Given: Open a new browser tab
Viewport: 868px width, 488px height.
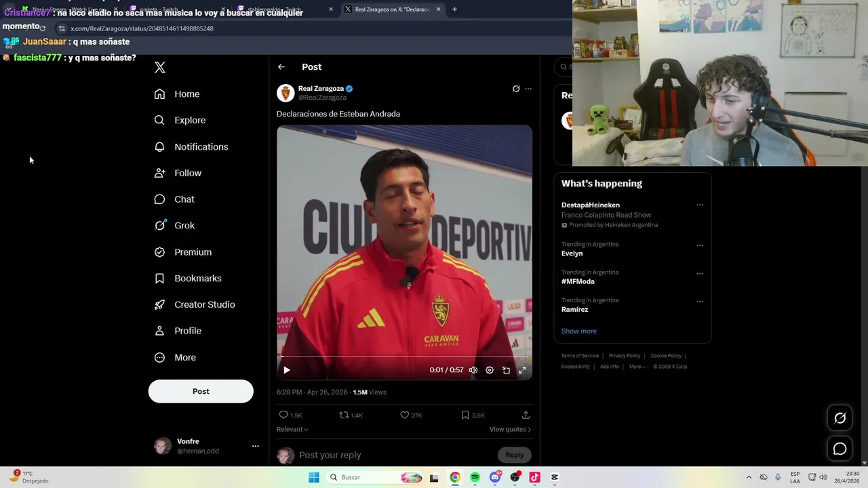Looking at the screenshot, I should click(454, 9).
